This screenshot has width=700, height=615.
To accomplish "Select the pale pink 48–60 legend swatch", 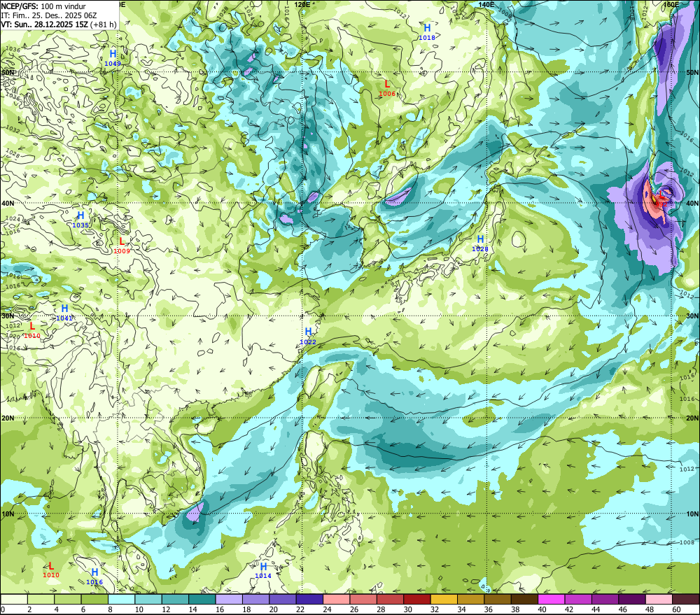I will point(659,599).
